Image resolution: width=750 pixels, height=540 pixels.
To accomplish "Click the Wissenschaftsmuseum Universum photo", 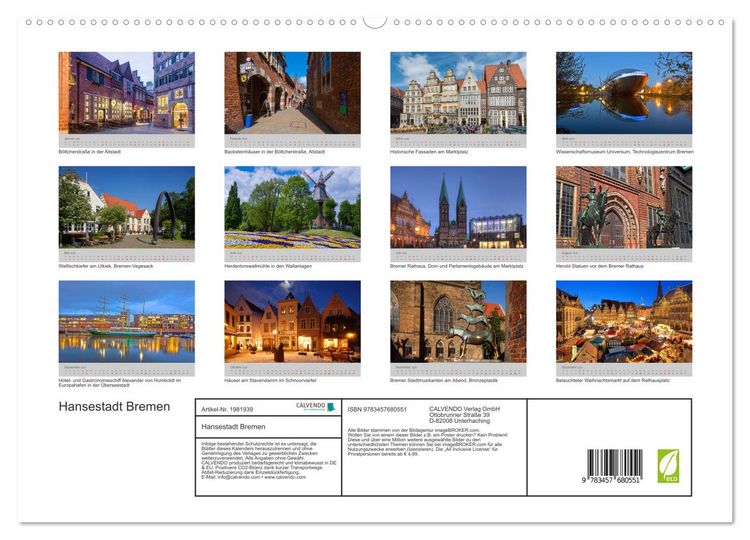I will pos(624,93).
